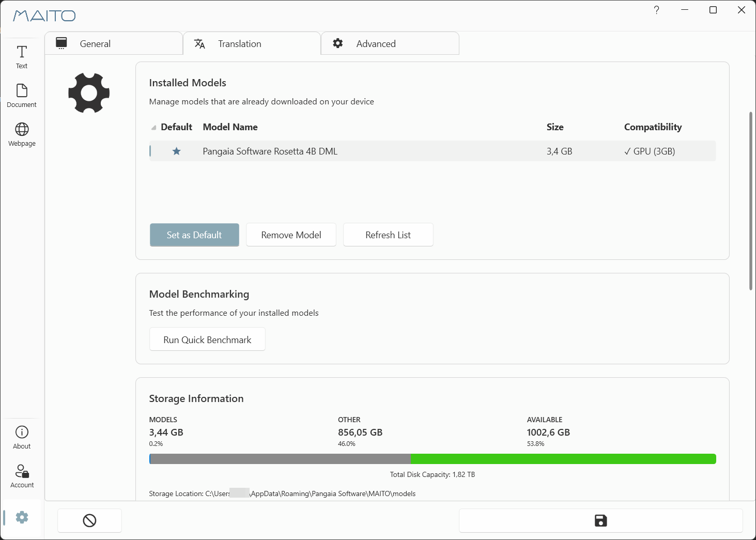Maximize the MAITO window
The width and height of the screenshot is (756, 540).
tap(713, 10)
